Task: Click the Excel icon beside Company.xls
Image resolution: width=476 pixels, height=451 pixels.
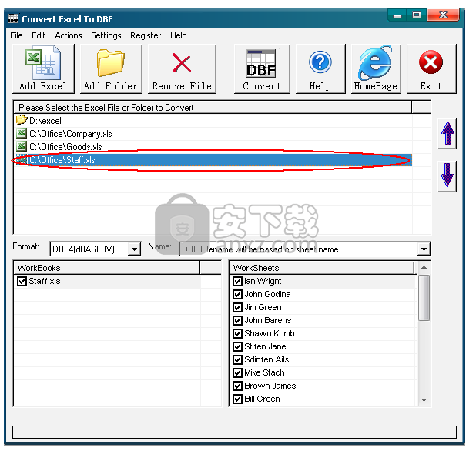Action: (x=22, y=133)
